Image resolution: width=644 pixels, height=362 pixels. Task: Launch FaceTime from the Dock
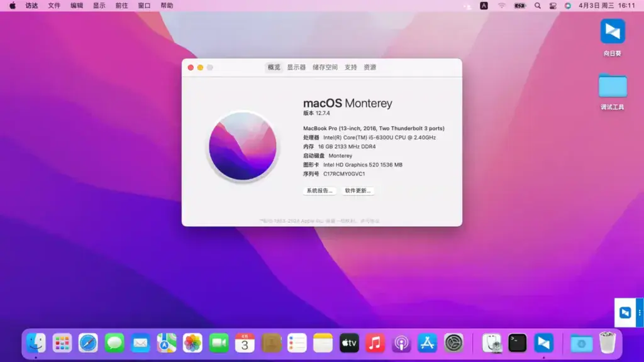point(219,343)
